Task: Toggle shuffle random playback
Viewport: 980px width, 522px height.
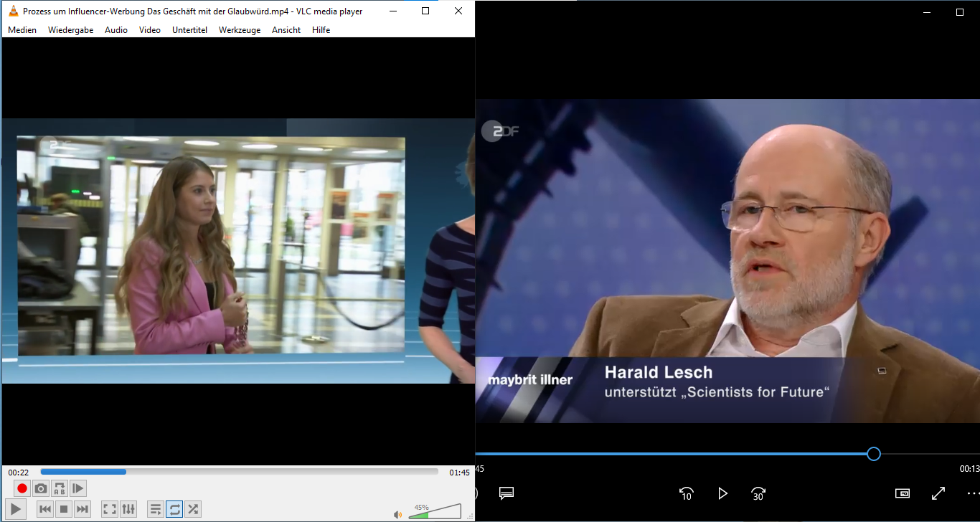Action: click(x=193, y=509)
